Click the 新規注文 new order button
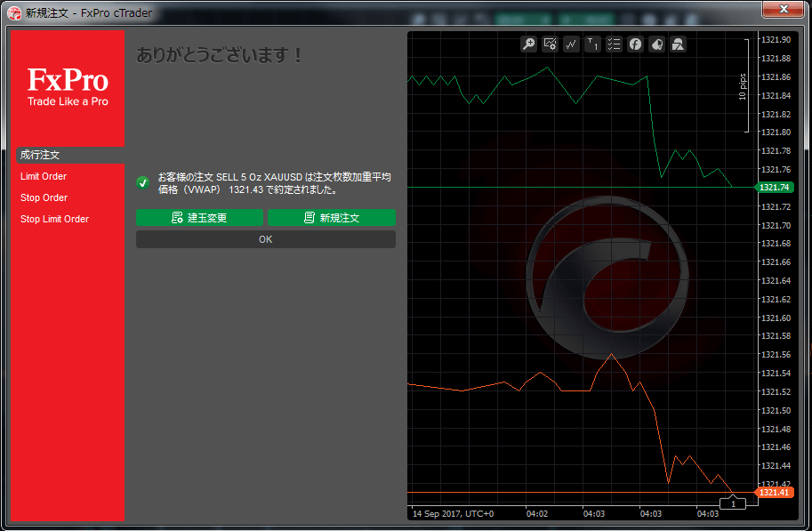The image size is (812, 531). (332, 218)
